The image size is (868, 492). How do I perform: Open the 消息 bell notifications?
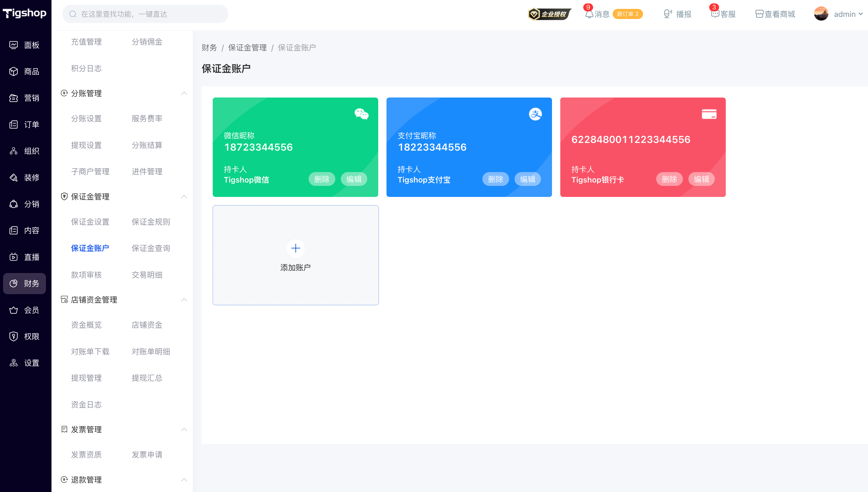tap(589, 14)
